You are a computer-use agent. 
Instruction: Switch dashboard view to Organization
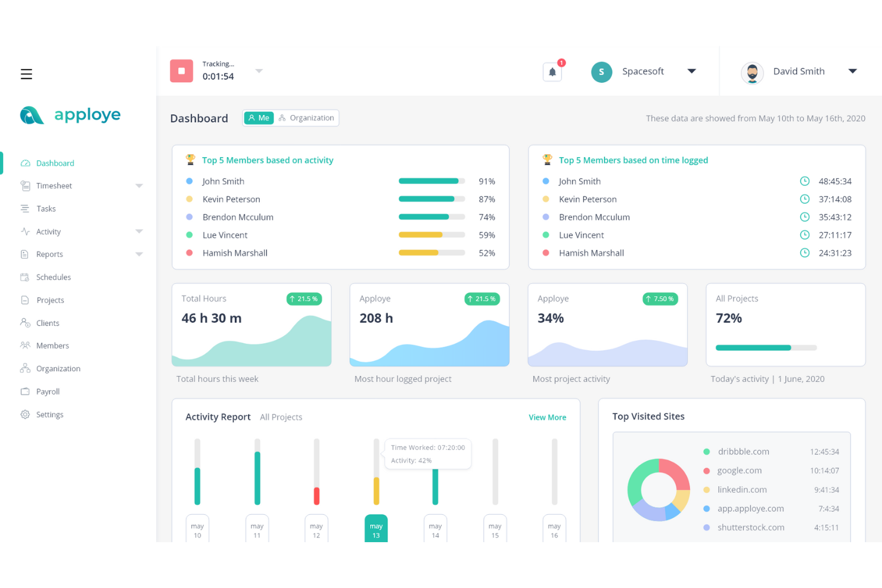(x=307, y=117)
